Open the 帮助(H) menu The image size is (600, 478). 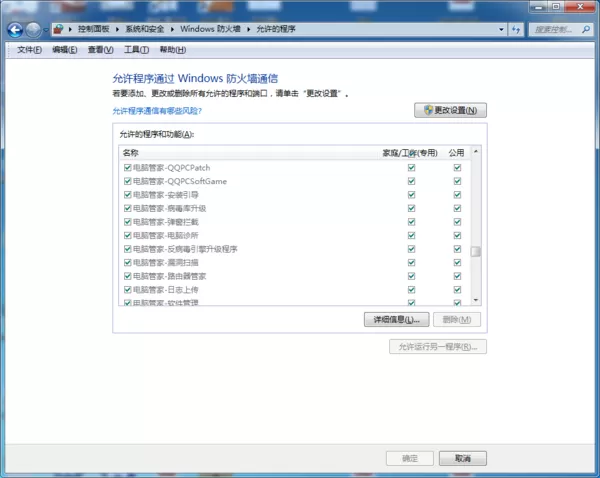173,50
